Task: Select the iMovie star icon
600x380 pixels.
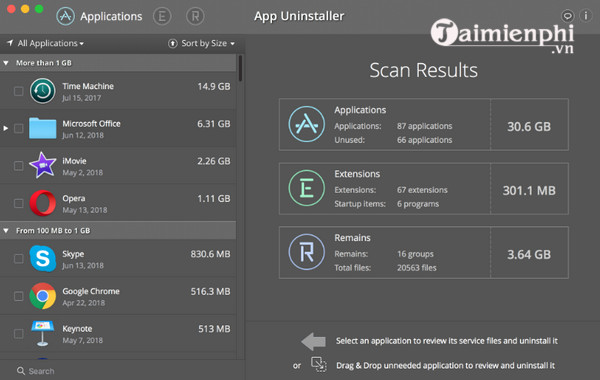Action: (42, 165)
